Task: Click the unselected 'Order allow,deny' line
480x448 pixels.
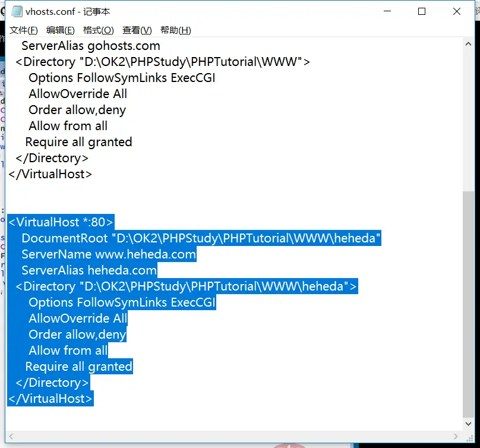Action: (77, 110)
